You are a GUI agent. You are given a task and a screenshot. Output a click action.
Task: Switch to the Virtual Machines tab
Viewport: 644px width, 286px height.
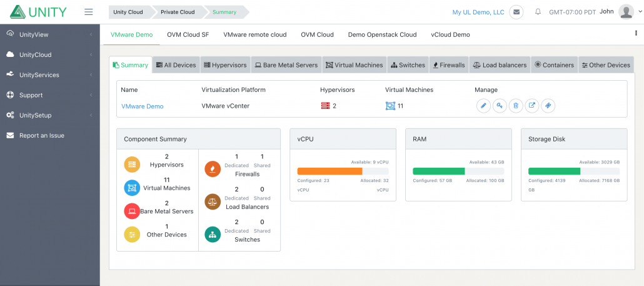tap(355, 65)
